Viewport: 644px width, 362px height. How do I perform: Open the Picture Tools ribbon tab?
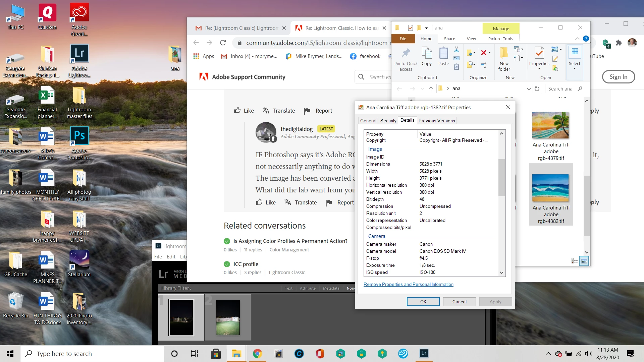tap(500, 39)
